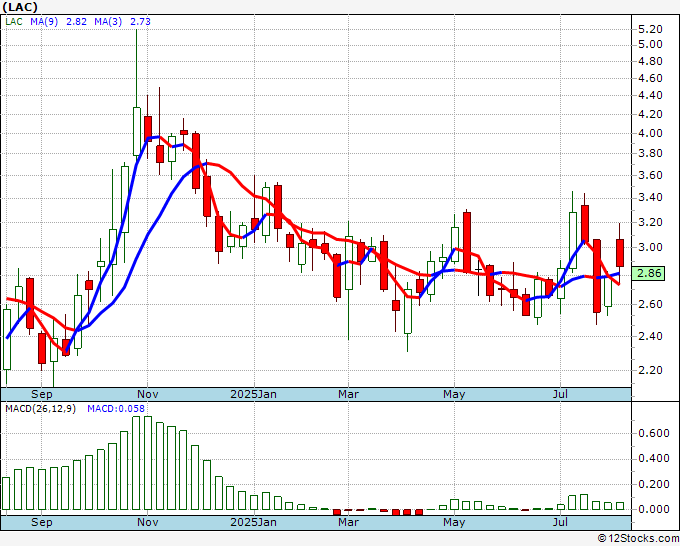Click Jul on the MACD panel time axis
Viewport: 680px width, 546px height.
[x=560, y=522]
